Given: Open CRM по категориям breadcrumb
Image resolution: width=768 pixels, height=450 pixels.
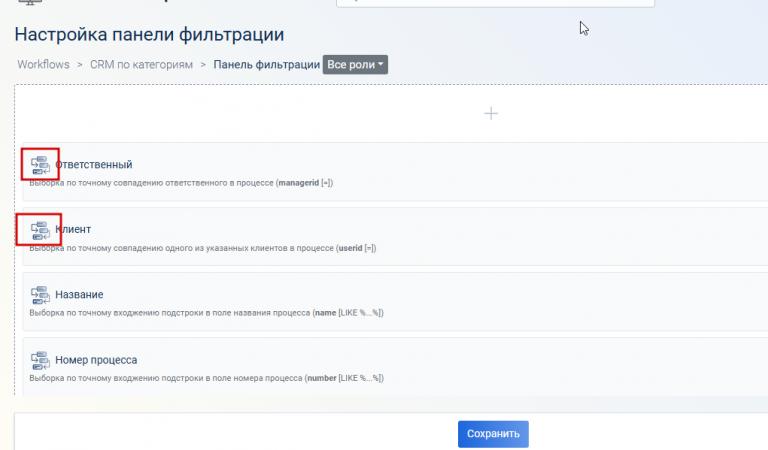Looking at the screenshot, I should 141,65.
